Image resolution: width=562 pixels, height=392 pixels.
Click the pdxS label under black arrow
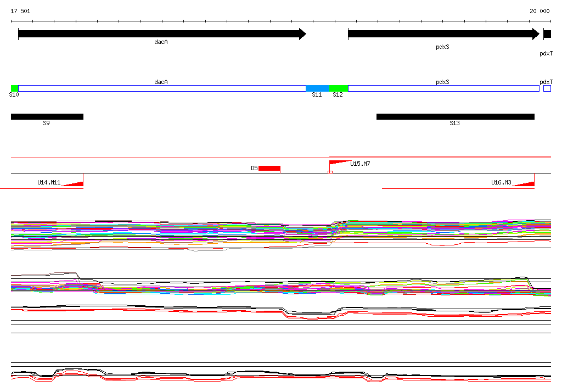tap(442, 47)
